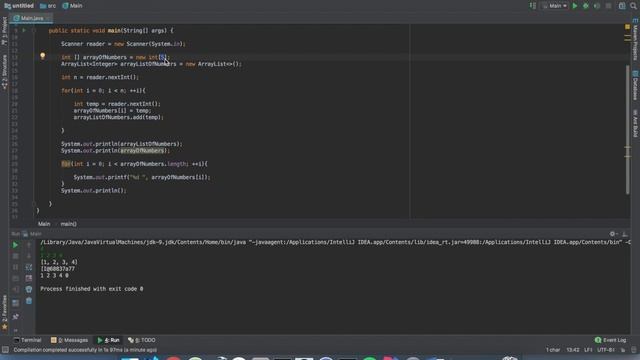Open Run panel settings gear

(x=613, y=234)
